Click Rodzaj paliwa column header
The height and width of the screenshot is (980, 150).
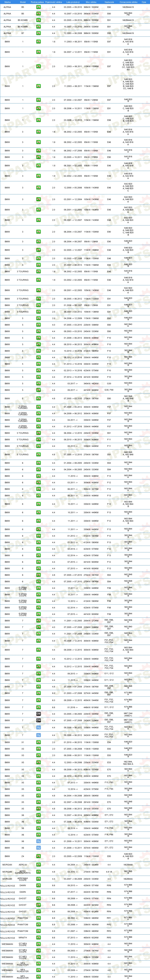pyautogui.click(x=37, y=2)
